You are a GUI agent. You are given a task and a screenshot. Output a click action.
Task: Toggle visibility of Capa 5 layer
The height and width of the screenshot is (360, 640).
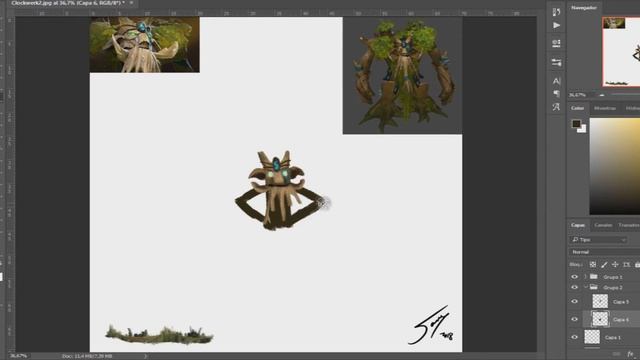(575, 302)
